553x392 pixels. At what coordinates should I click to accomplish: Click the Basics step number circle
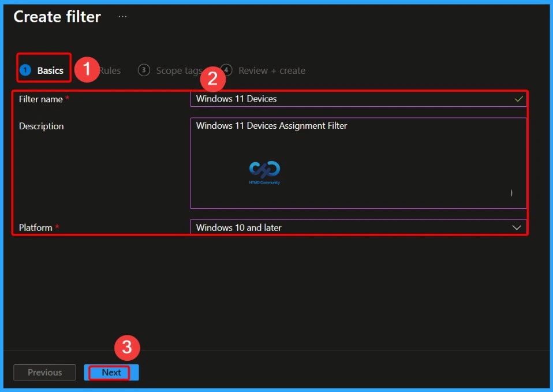coord(25,70)
